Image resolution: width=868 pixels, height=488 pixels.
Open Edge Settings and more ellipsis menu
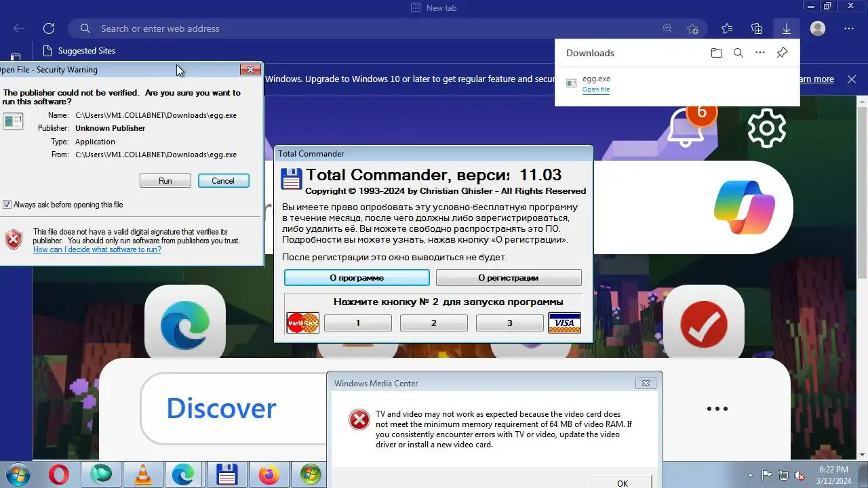coord(849,28)
